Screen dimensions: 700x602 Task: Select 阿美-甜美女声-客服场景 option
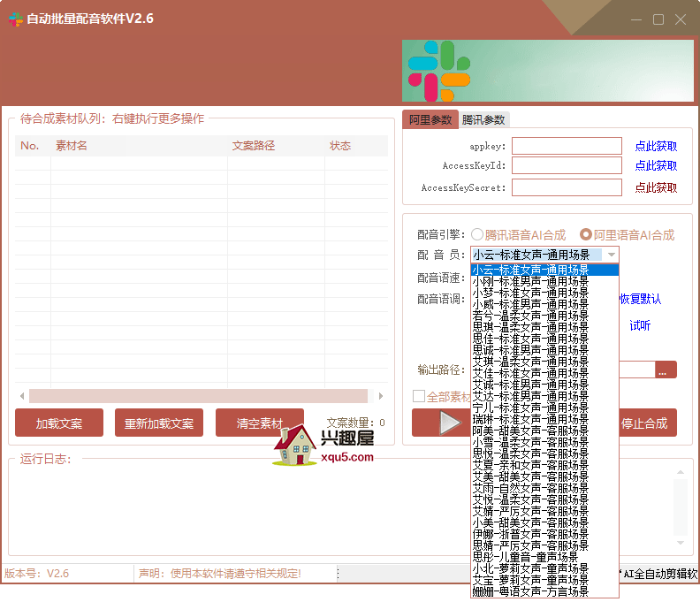pyautogui.click(x=545, y=431)
